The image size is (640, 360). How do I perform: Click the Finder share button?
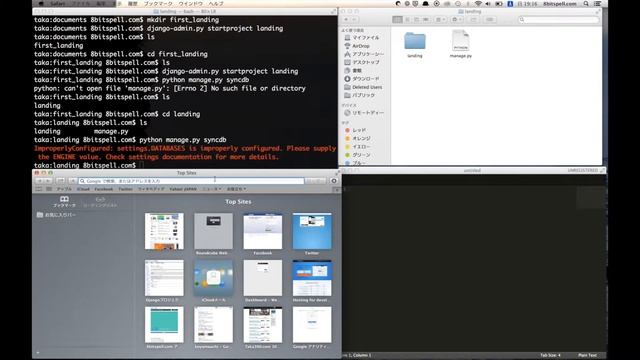tap(473, 20)
